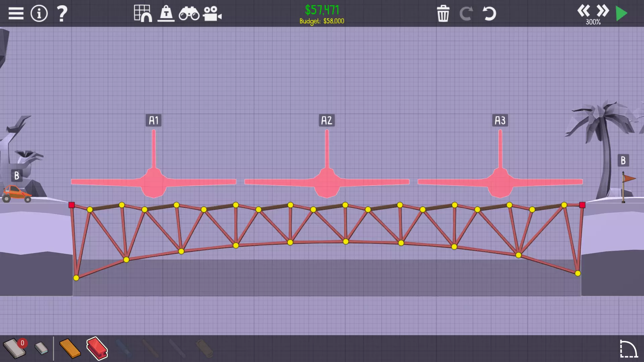Click the redo arrow
The height and width of the screenshot is (362, 644).
click(466, 14)
